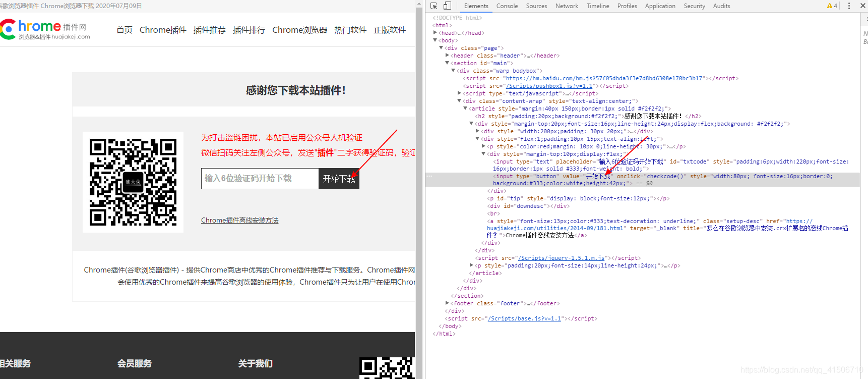Select the highlighted input type="button" DOM line
Image resolution: width=868 pixels, height=379 pixels.
tap(642, 180)
